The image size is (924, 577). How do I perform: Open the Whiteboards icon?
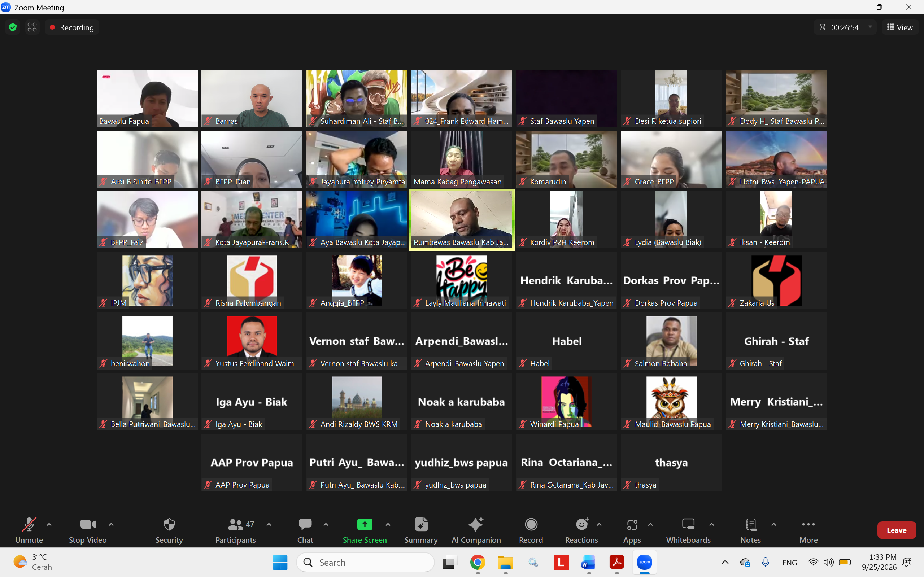(688, 524)
